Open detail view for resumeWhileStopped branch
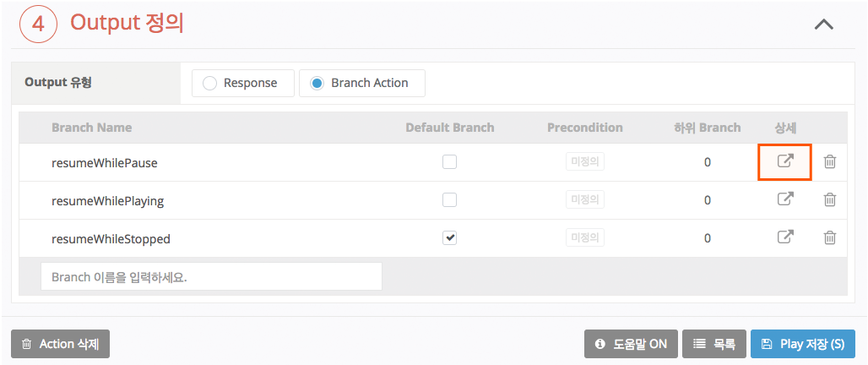Viewport: 868px width, 365px height. pos(785,238)
